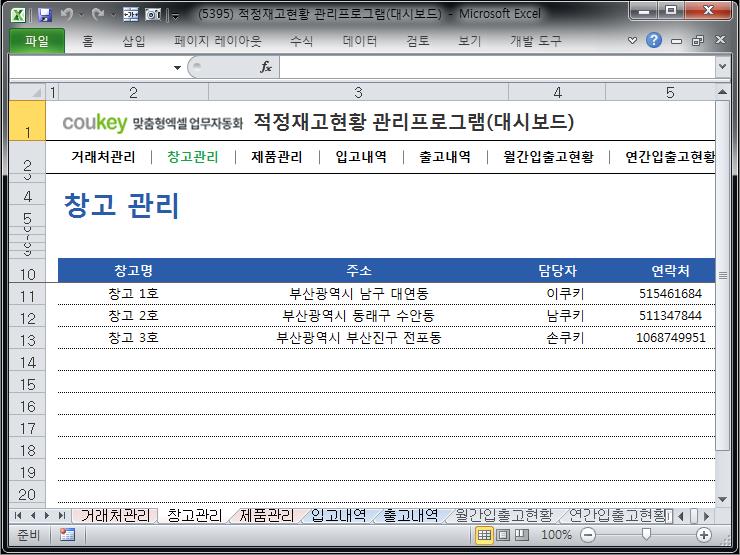Zoom out with the minus button
The height and width of the screenshot is (555, 740).
pos(588,535)
